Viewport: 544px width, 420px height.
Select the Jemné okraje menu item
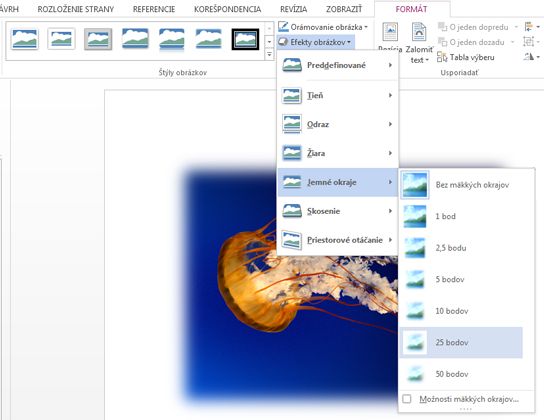337,182
